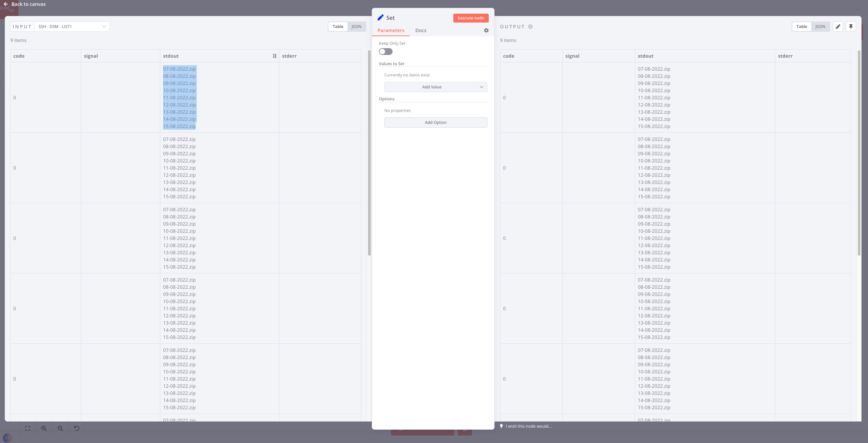Click the output signal column header
The image size is (868, 443).
point(599,56)
